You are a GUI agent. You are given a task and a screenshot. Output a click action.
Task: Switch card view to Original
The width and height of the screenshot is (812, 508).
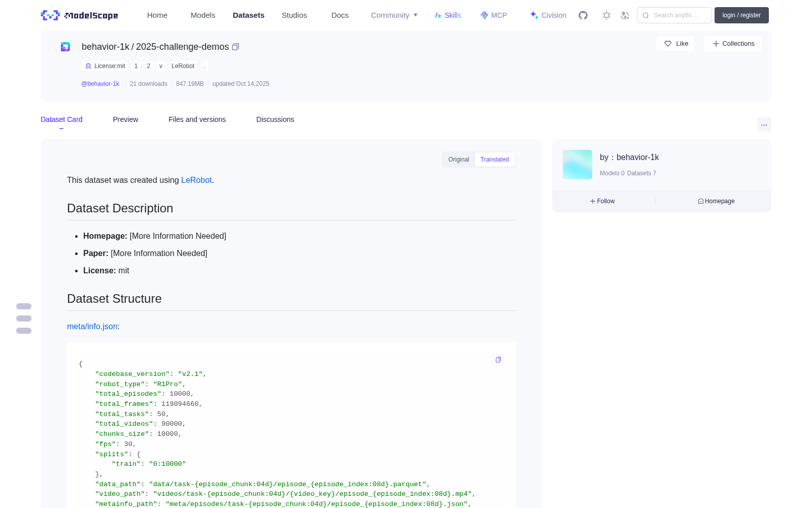(459, 160)
